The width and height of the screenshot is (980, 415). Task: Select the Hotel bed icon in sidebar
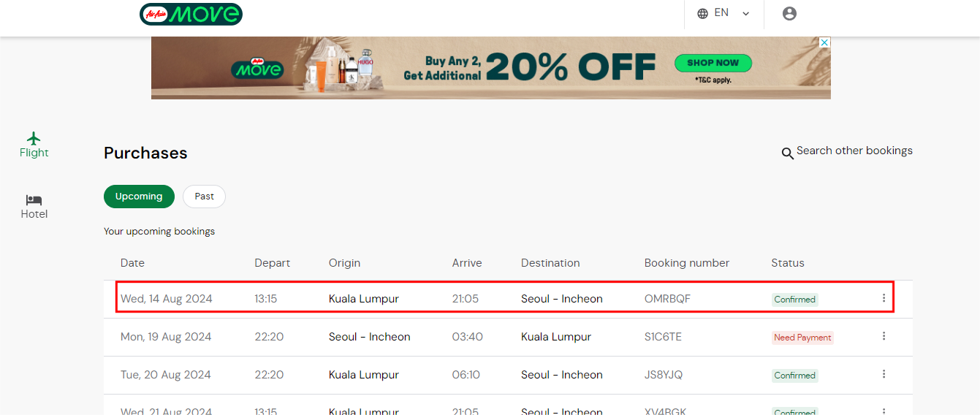(34, 199)
